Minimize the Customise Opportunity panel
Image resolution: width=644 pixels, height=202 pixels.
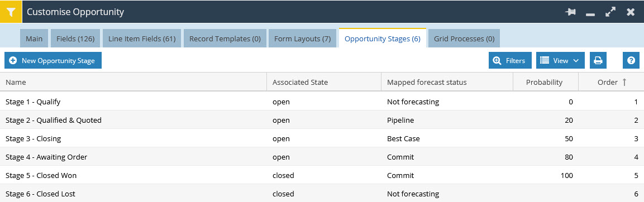[590, 13]
